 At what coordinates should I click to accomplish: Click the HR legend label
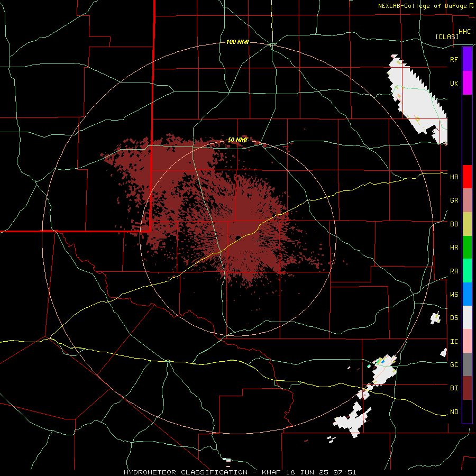pos(454,248)
